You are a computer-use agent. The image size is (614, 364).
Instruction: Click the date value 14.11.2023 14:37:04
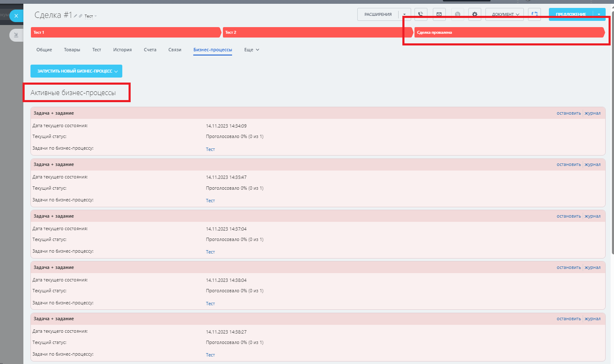click(x=226, y=229)
